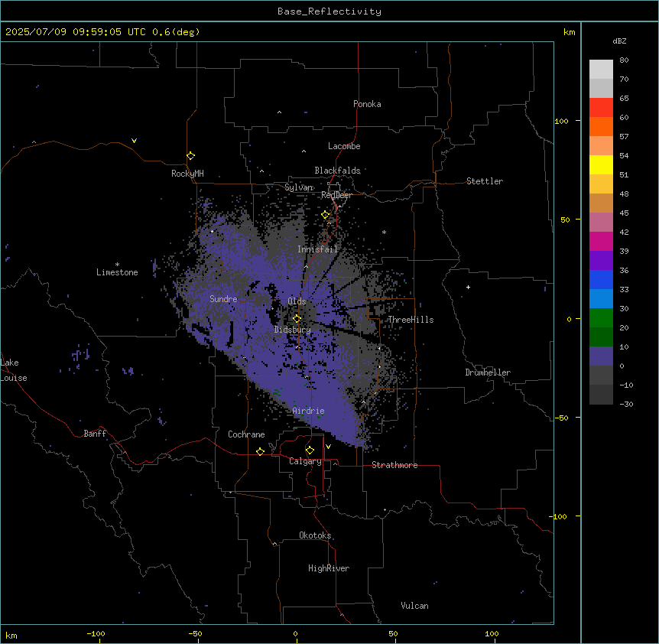Click the Limestone label

click(x=117, y=272)
